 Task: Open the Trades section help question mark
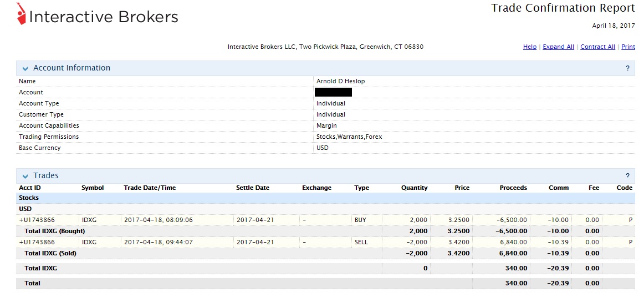coord(627,176)
